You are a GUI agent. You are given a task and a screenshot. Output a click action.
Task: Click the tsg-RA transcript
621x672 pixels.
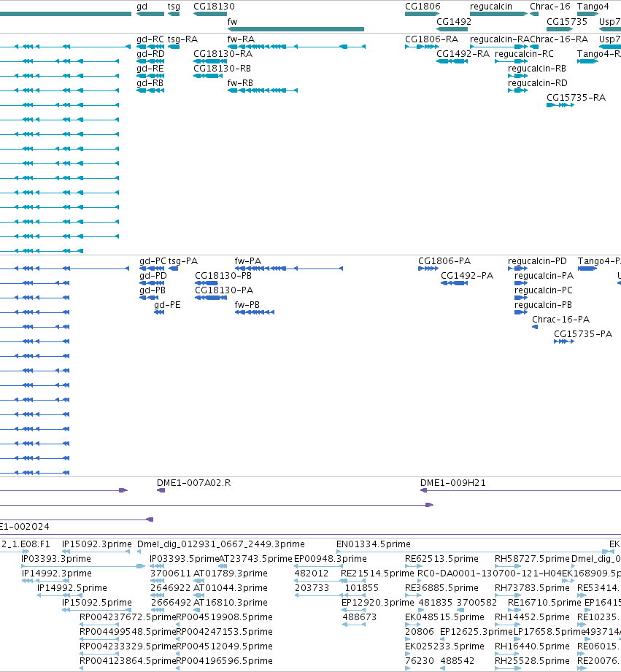pos(174,46)
